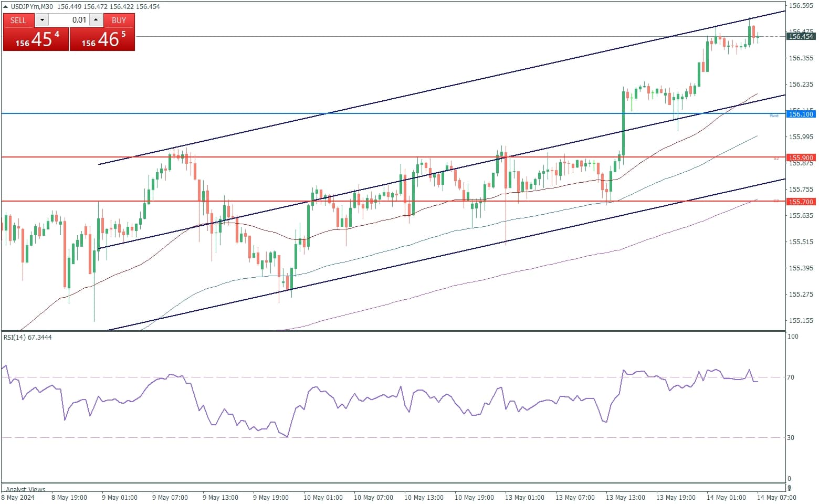Click the 13 May 01:00 time label
Image resolution: width=819 pixels, height=504 pixels.
tap(524, 498)
